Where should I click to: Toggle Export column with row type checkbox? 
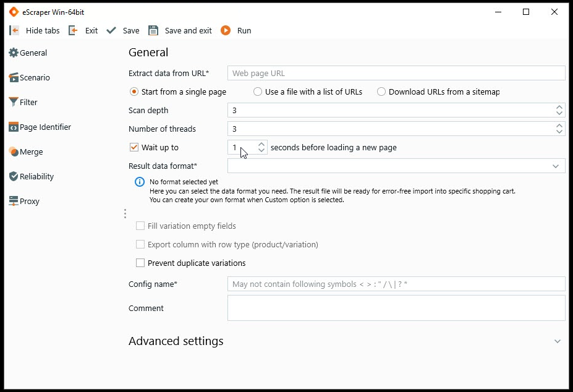click(140, 244)
